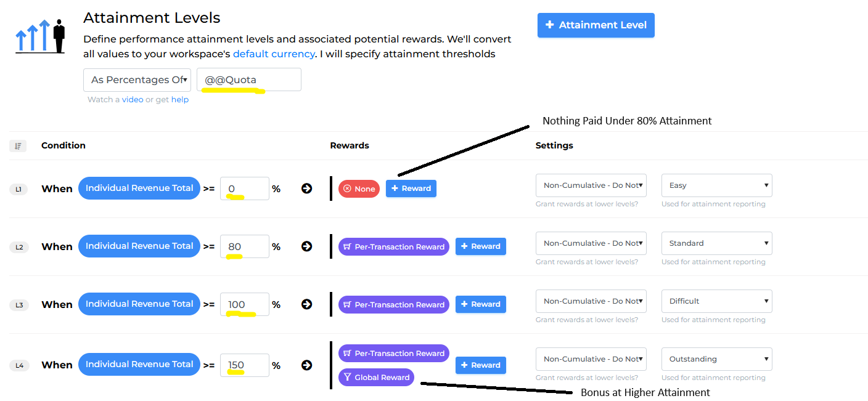
Task: Change the Easy difficulty dropdown on L1
Action: [716, 185]
